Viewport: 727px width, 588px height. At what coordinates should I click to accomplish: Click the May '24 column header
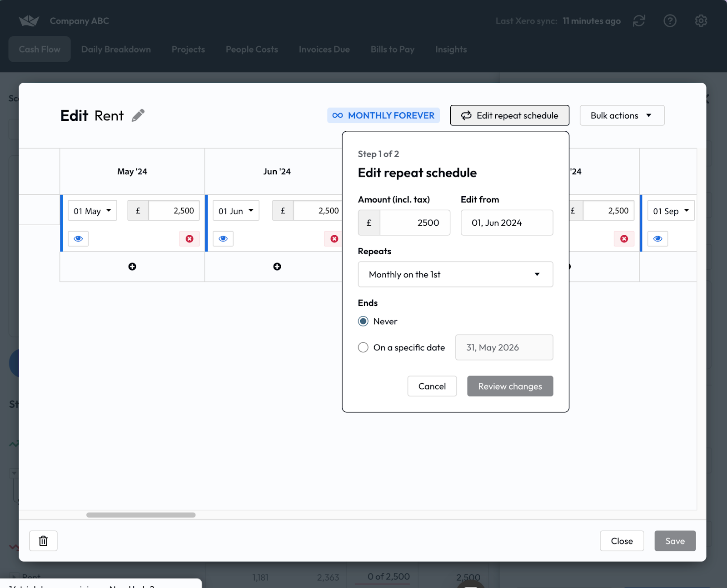point(132,172)
